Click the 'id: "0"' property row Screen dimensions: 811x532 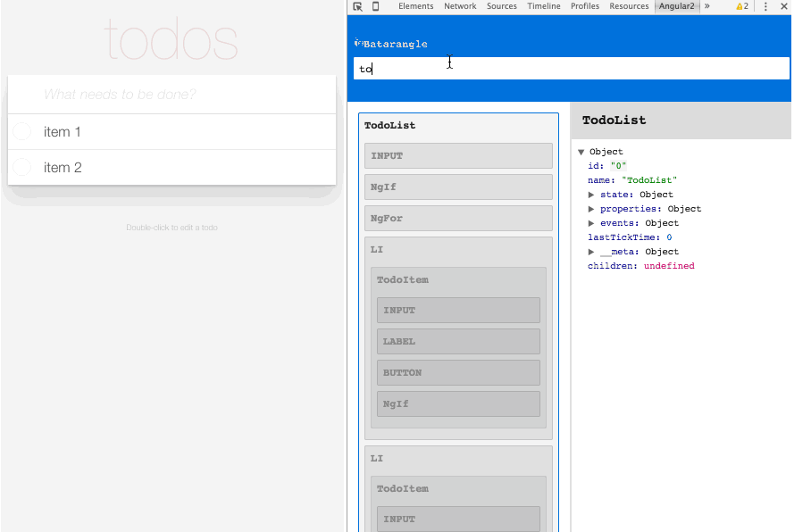[606, 166]
